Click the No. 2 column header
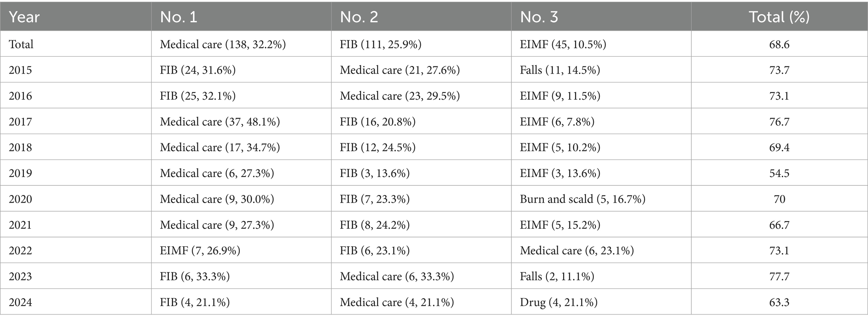 coord(359,17)
